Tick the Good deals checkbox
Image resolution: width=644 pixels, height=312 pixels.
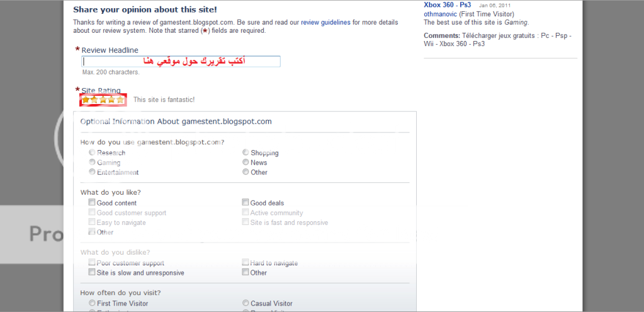pyautogui.click(x=245, y=203)
